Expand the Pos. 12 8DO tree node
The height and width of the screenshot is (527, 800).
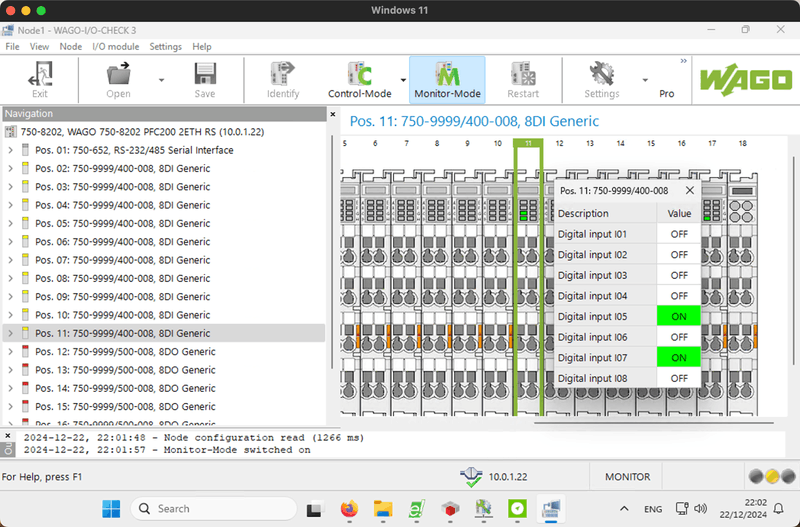tap(11, 352)
